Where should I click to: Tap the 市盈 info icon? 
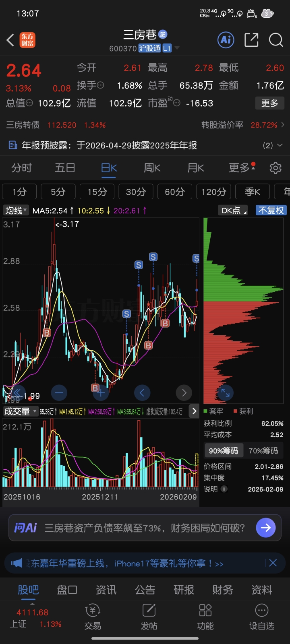tap(176, 103)
